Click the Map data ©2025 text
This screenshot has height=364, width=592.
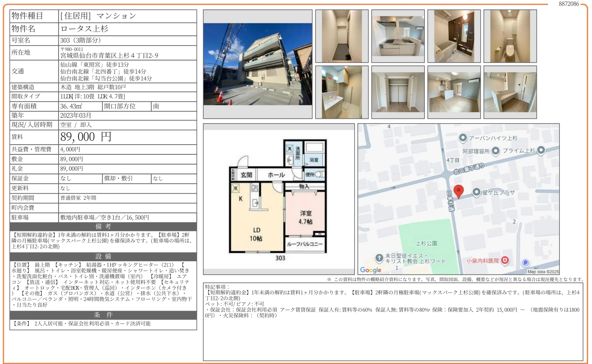[543, 272]
